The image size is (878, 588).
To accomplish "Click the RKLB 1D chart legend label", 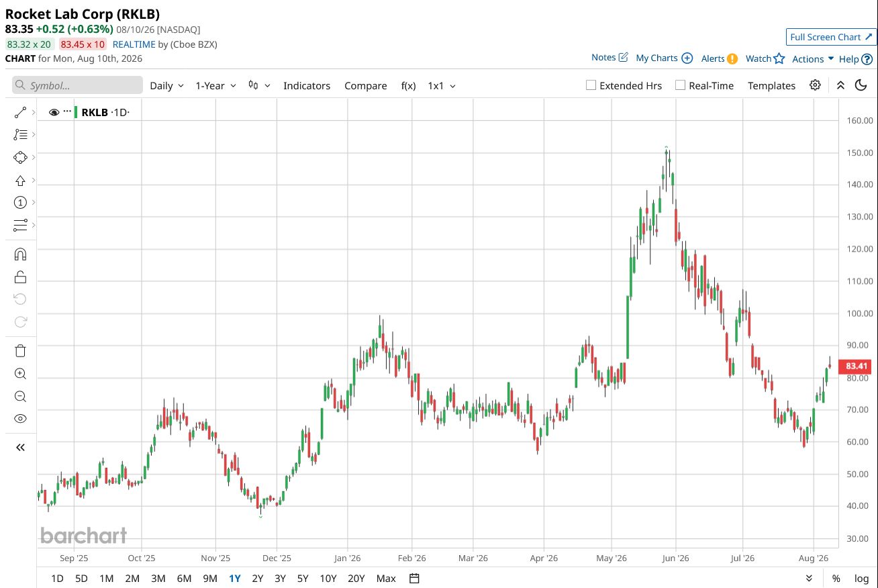I will [105, 112].
